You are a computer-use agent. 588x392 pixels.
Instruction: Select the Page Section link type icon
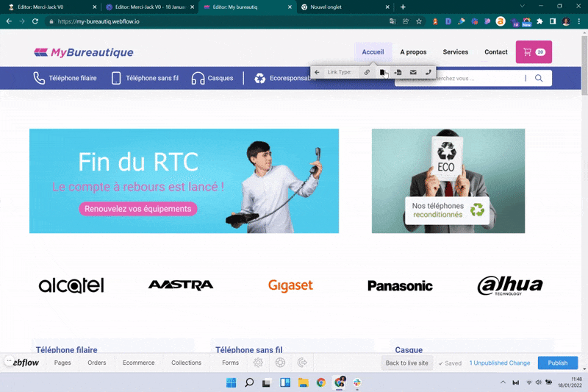[398, 72]
